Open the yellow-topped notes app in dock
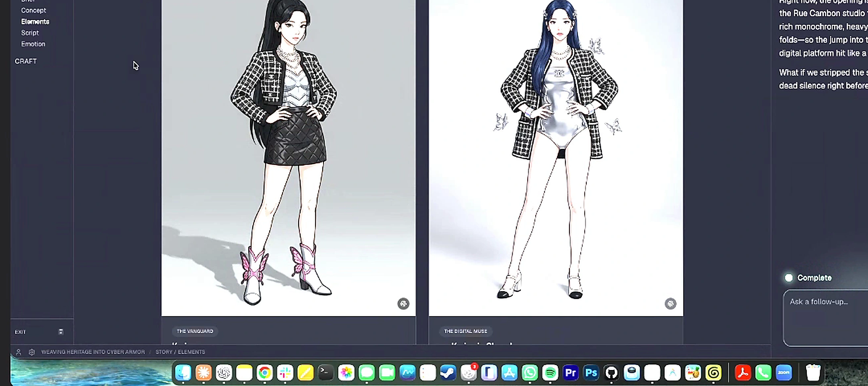This screenshot has height=386, width=868. tap(244, 373)
